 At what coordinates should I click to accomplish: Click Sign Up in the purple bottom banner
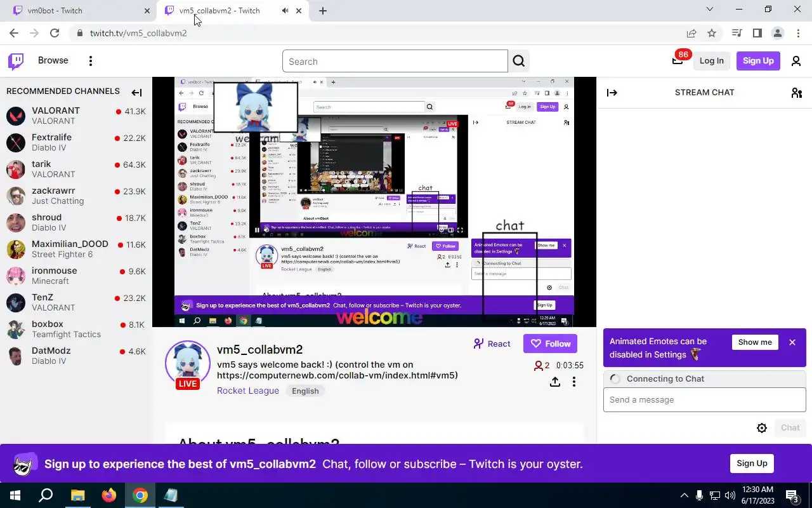[752, 464]
